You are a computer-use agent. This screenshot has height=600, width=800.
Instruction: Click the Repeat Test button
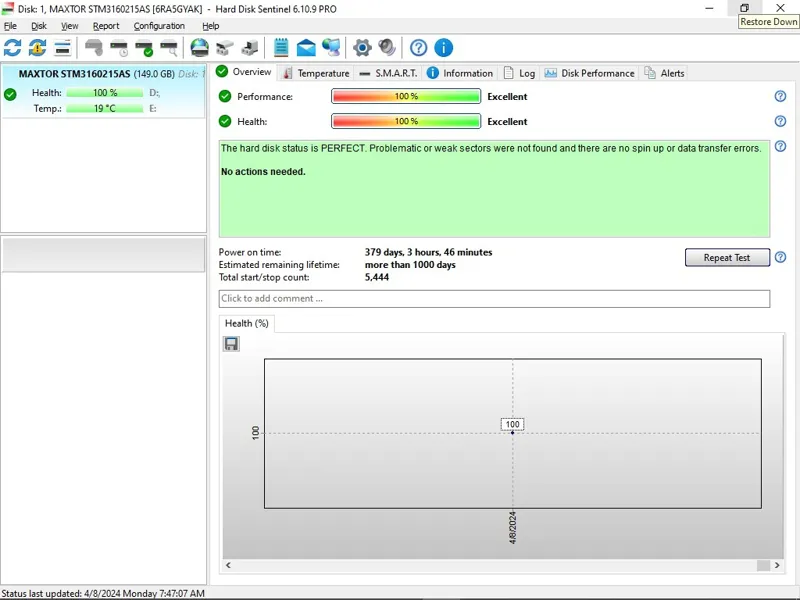tap(727, 258)
